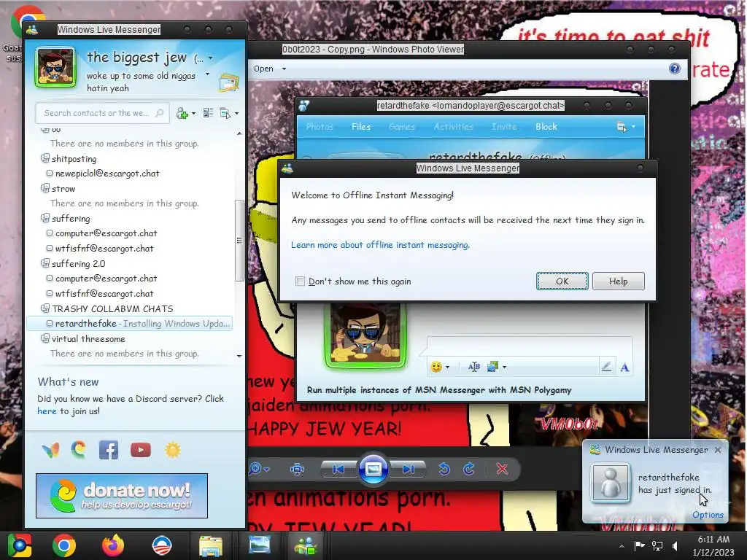Open the add contact dropdown arrow

tap(193, 113)
